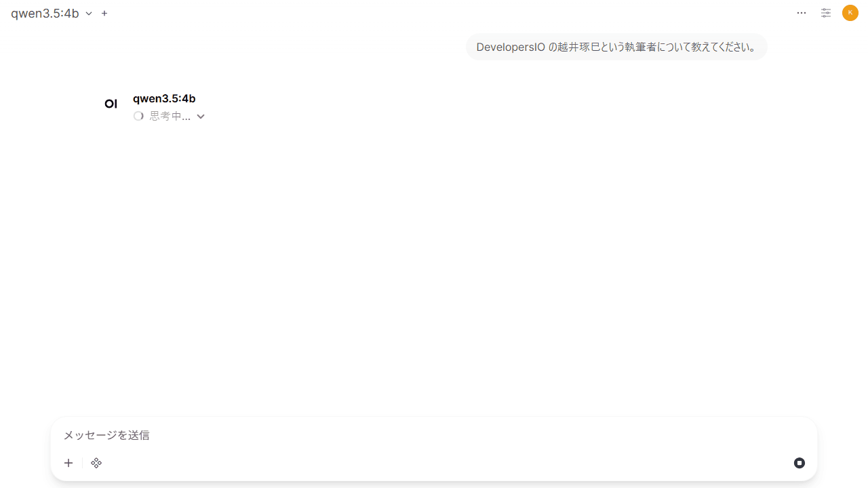Image resolution: width=868 pixels, height=488 pixels.
Task: Click the plus attachment icon in the message box
Action: tap(68, 463)
